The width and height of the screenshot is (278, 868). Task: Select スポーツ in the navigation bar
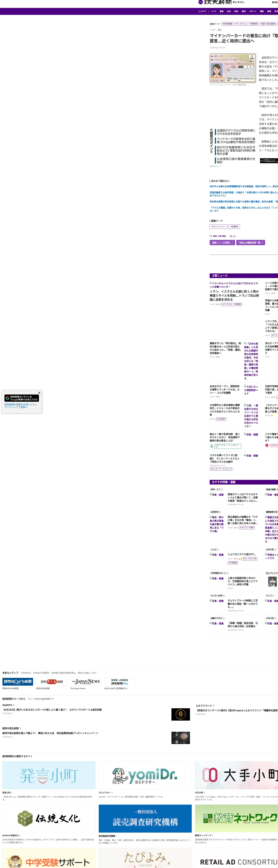click(x=253, y=11)
